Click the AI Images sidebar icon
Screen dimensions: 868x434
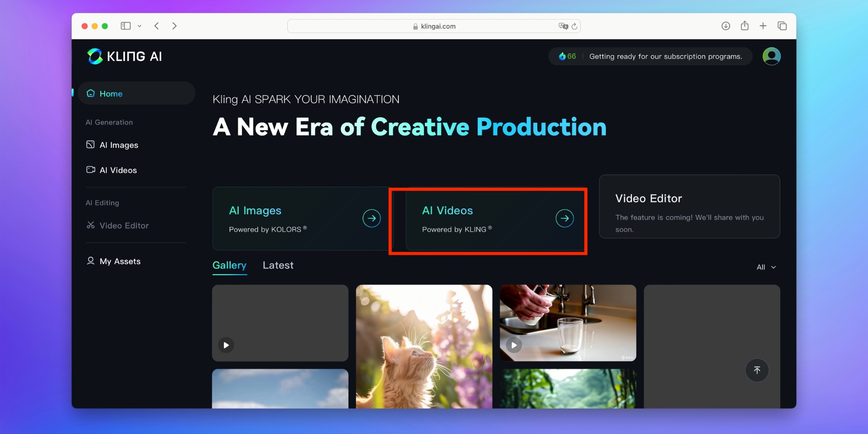coord(90,145)
